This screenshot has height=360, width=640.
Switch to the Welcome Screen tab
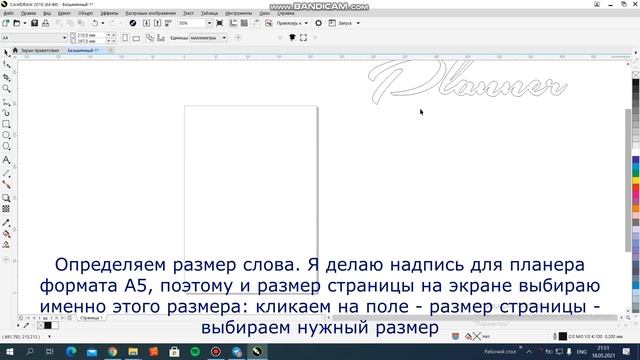pyautogui.click(x=40, y=51)
